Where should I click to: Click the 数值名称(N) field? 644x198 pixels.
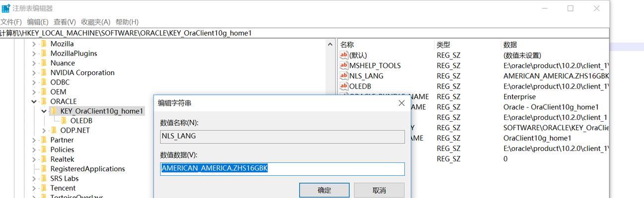click(282, 137)
